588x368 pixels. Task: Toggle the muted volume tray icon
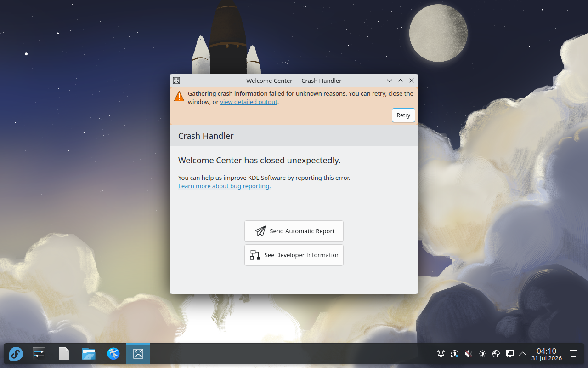469,354
